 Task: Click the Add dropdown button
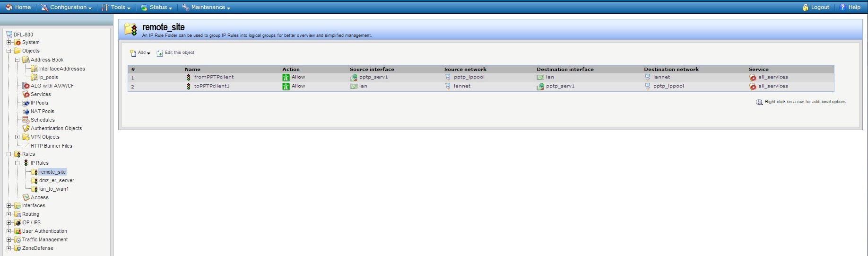[x=140, y=53]
